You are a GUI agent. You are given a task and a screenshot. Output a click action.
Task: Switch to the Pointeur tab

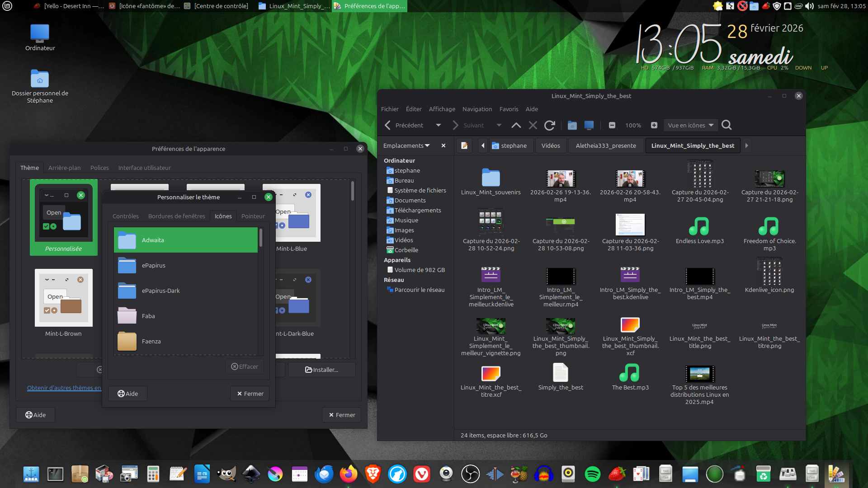coord(253,216)
